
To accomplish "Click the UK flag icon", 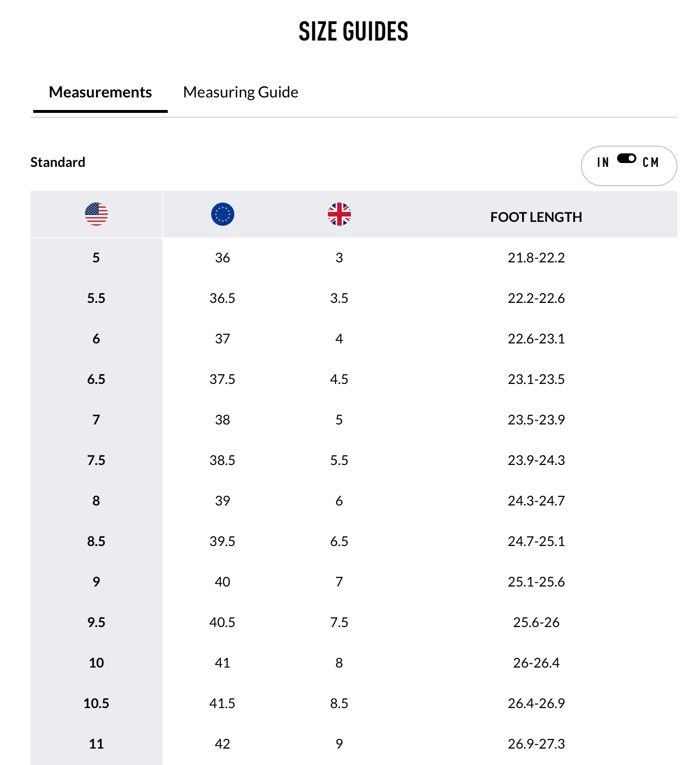I will click(339, 214).
